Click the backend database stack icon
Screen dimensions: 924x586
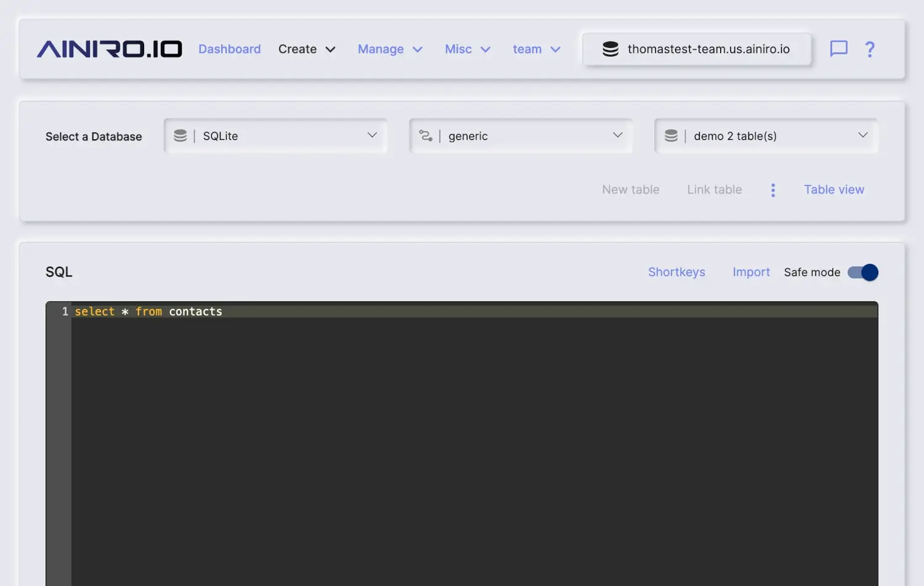point(610,49)
